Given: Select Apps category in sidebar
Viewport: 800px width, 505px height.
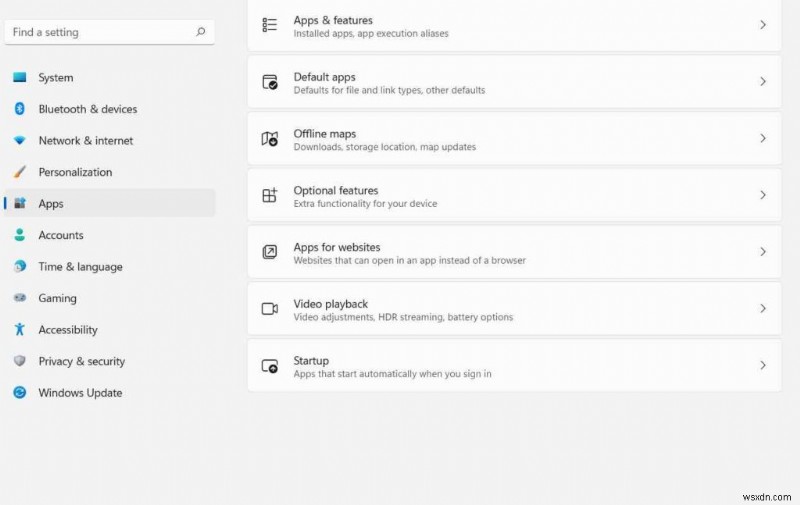Looking at the screenshot, I should click(110, 203).
